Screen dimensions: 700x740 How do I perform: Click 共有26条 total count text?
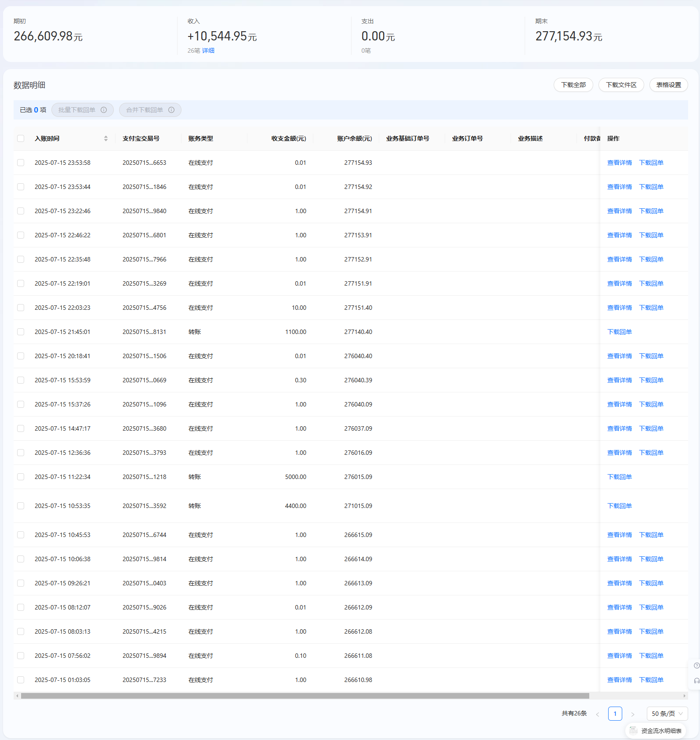pos(574,714)
